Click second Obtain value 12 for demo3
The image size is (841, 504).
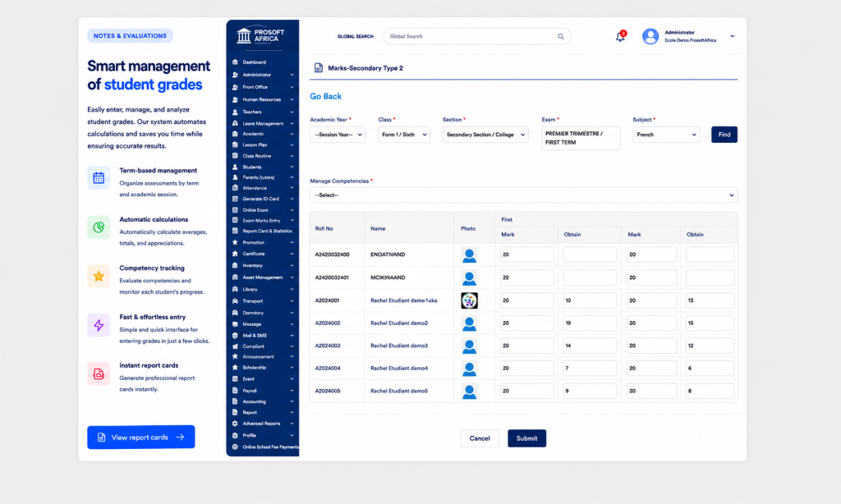pos(710,346)
